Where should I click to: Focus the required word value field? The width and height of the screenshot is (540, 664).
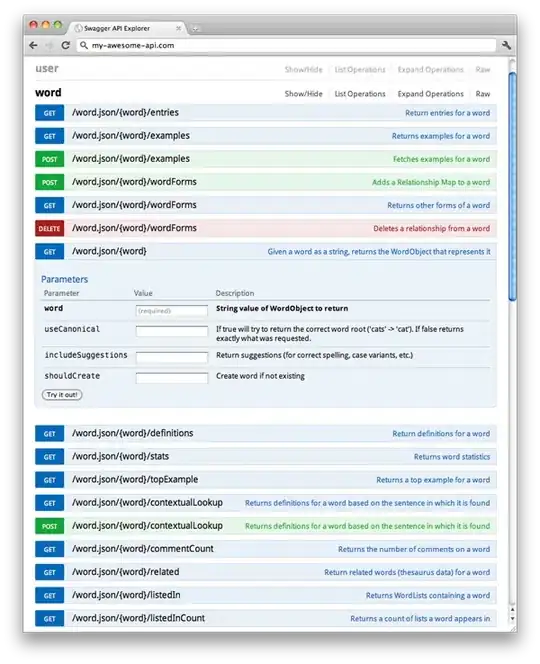coord(172,311)
